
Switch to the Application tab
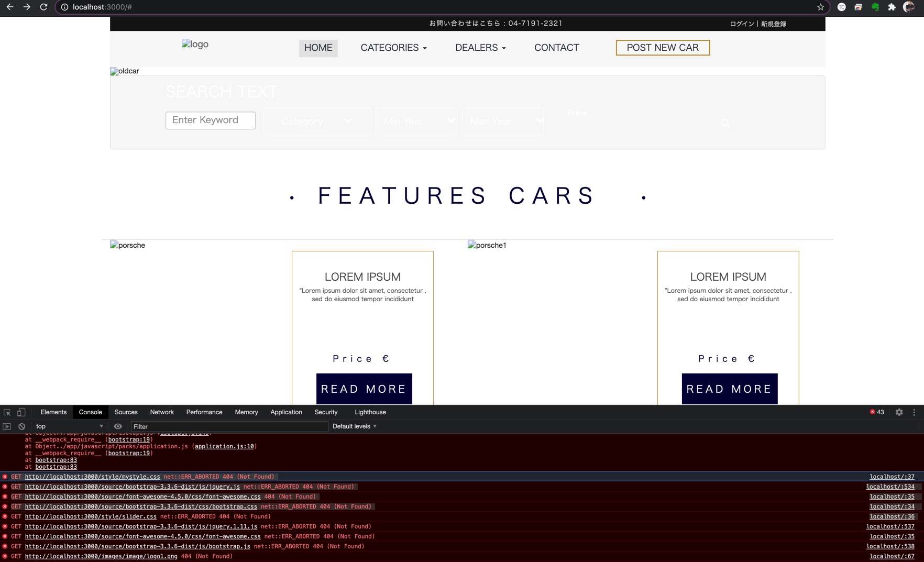tap(286, 412)
